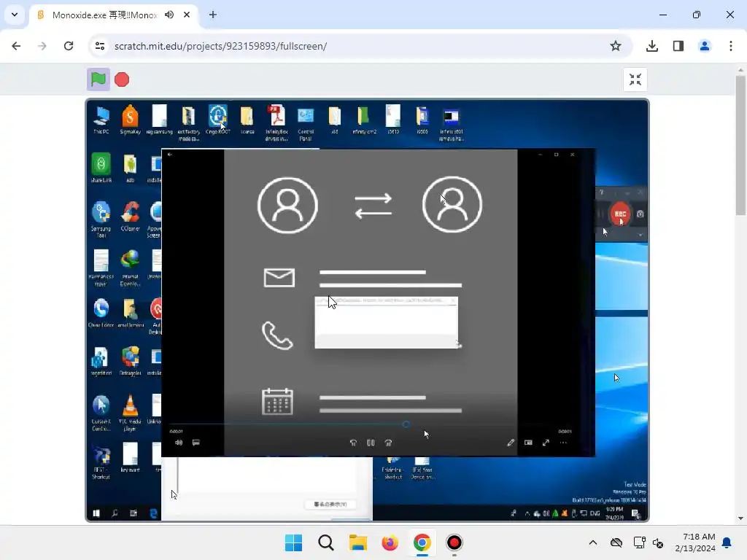Exit Scratch fullscreen mode
747x560 pixels.
click(635, 79)
